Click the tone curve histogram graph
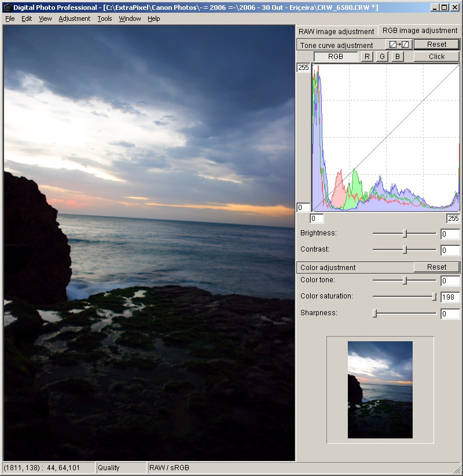This screenshot has height=476, width=463. pyautogui.click(x=386, y=137)
